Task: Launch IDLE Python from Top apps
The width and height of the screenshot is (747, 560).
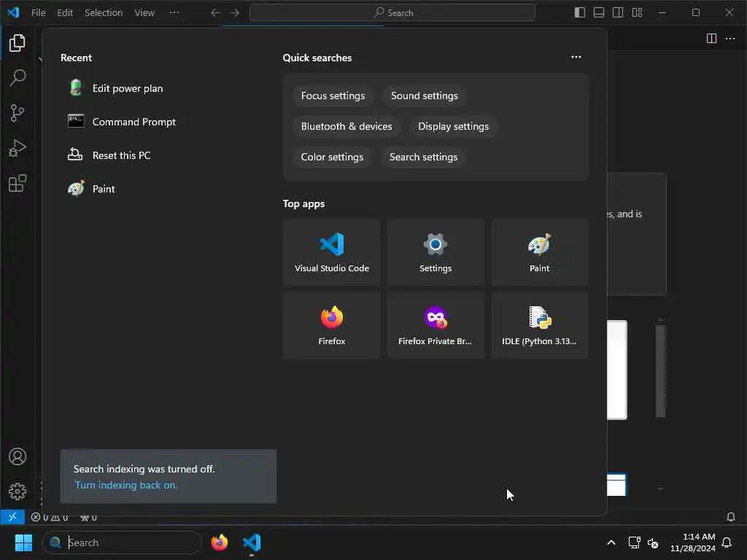Action: [x=539, y=325]
